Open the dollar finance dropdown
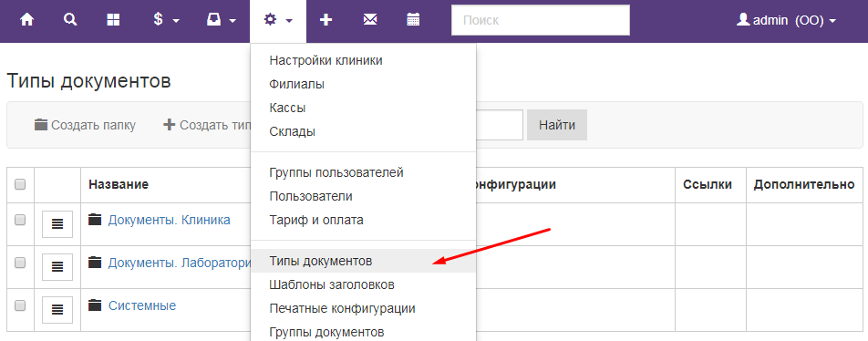Viewport: 868px width, 341px height. (x=166, y=20)
